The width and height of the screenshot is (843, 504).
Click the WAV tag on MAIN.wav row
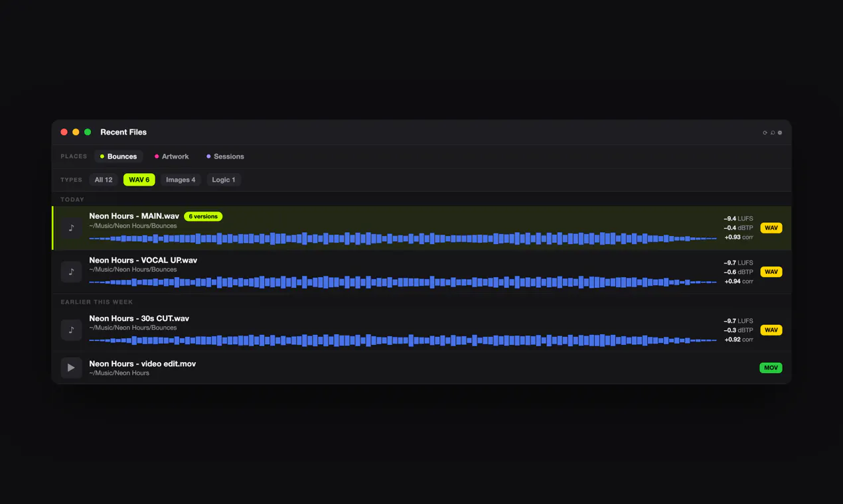(771, 228)
